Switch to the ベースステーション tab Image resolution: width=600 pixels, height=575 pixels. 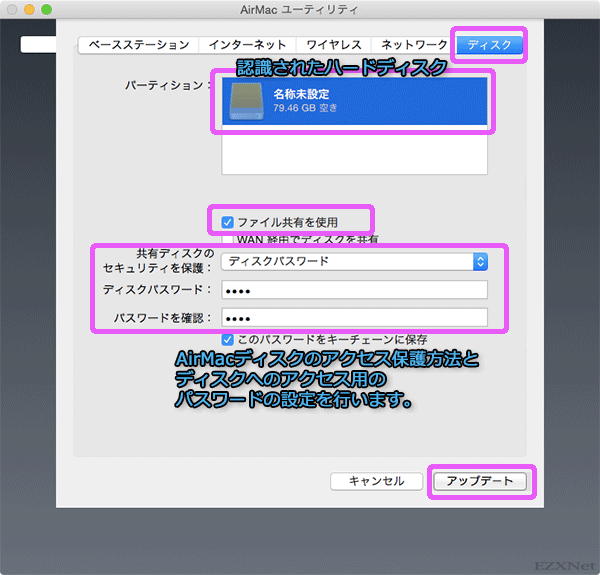[139, 45]
